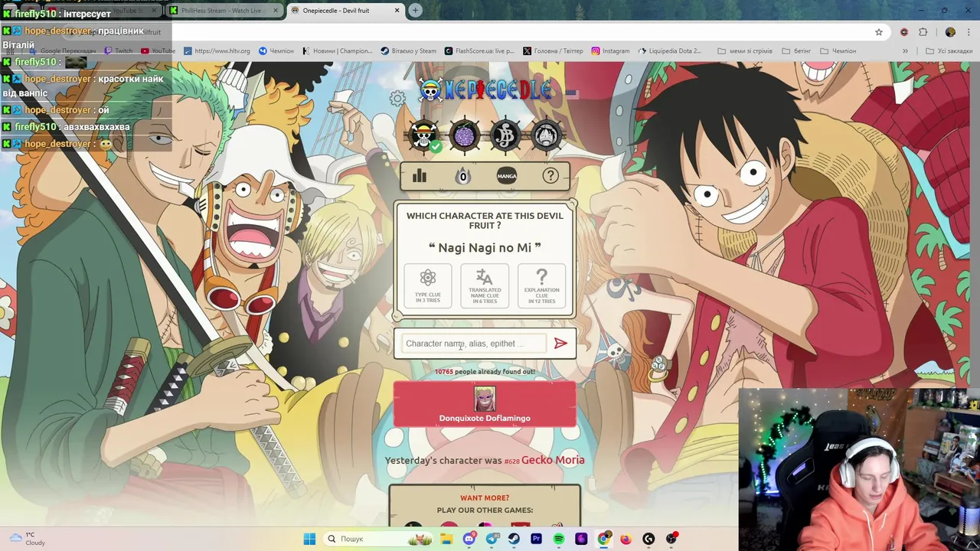Open Telegram from the taskbar
Screen dimensions: 980x551
(492, 539)
